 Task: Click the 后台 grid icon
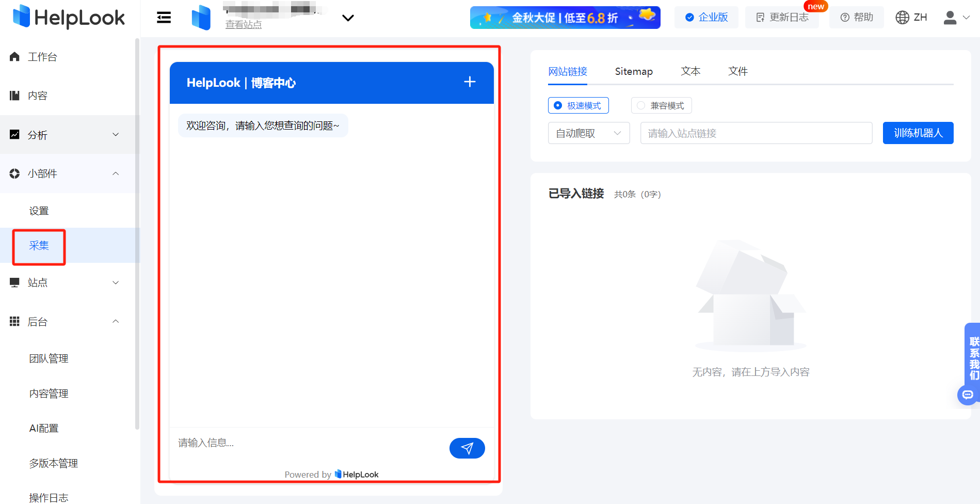(14, 322)
